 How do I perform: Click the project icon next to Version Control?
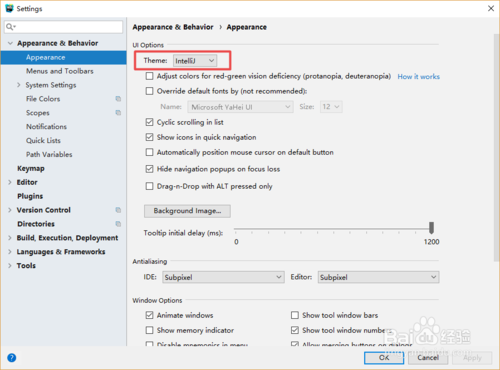(118, 210)
